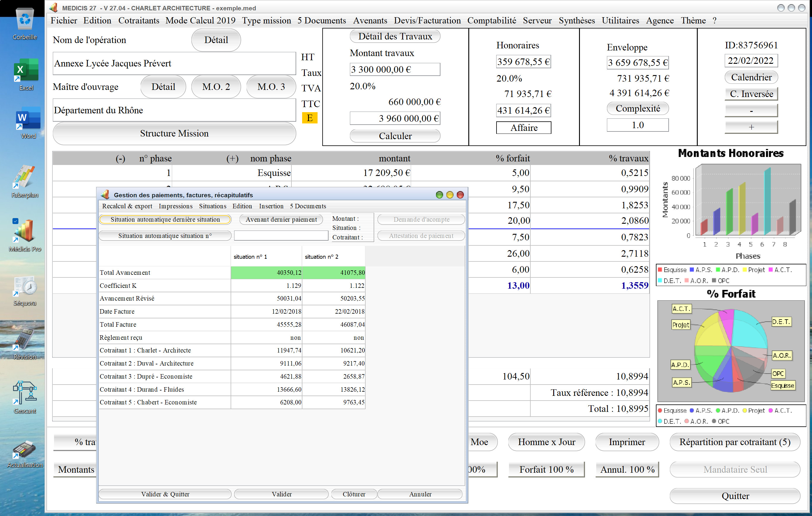
Task: Click the (-) phase column header control
Action: pos(120,158)
